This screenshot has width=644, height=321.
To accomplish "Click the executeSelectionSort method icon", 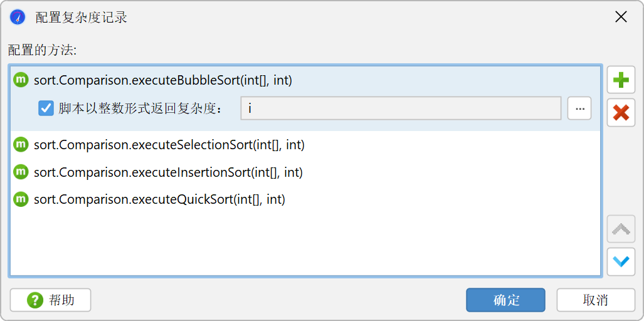I will pyautogui.click(x=21, y=145).
